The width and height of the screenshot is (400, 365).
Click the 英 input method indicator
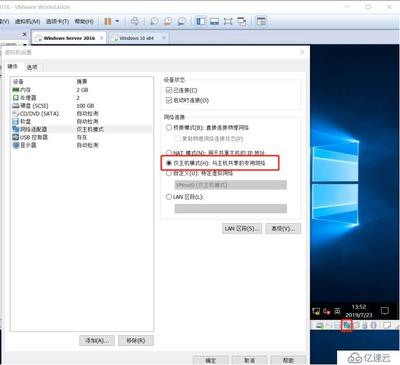337,311
